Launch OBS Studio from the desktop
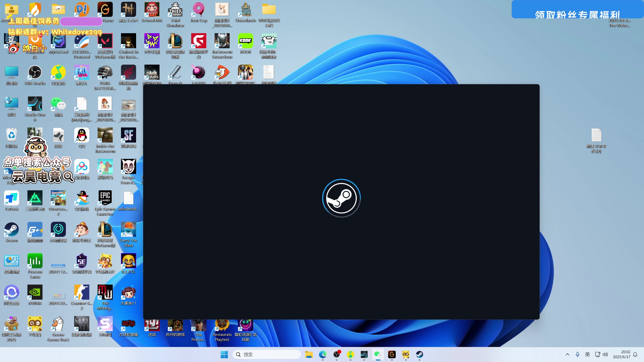Screen dimensions: 644x362 pos(35,75)
